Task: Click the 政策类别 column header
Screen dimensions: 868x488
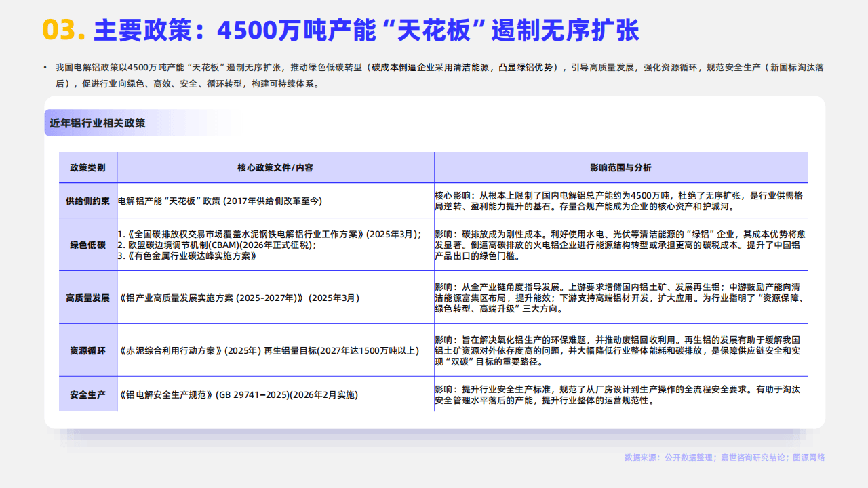Action: point(87,167)
